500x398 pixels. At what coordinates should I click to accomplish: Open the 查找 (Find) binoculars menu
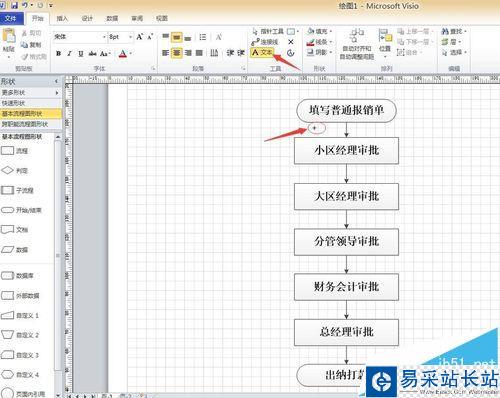pyautogui.click(x=454, y=31)
